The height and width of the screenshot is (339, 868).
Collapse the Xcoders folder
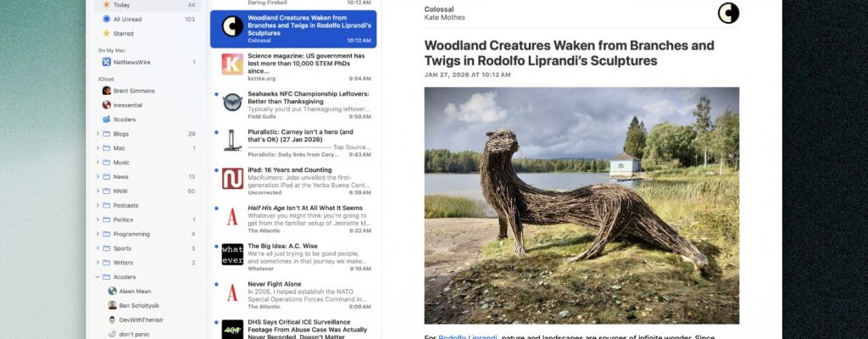(98, 277)
